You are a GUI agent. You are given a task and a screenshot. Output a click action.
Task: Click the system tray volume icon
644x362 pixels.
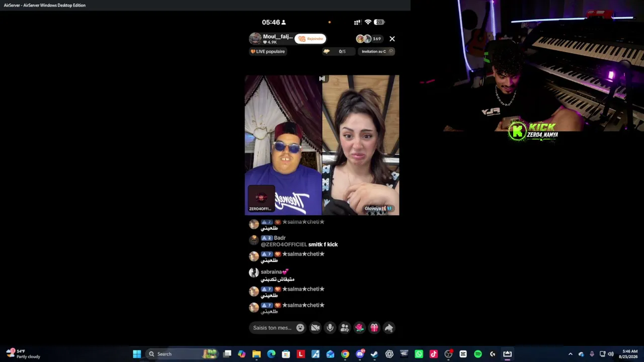[x=611, y=354]
